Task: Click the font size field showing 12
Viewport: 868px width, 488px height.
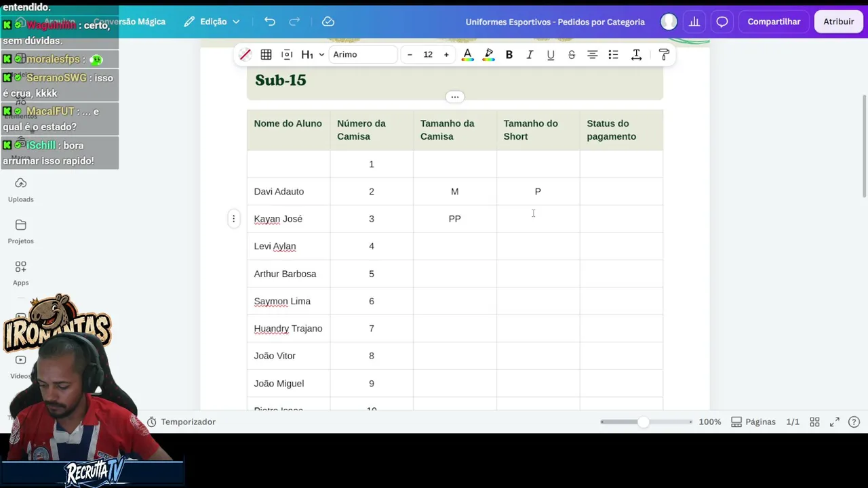Action: click(428, 54)
